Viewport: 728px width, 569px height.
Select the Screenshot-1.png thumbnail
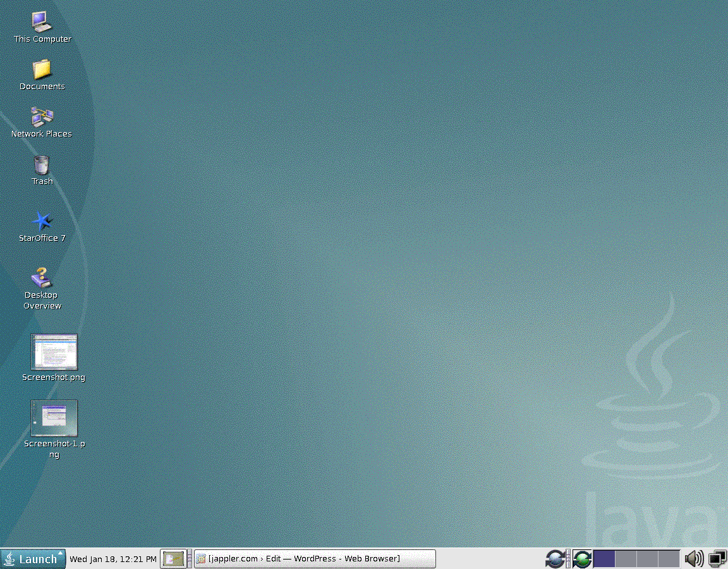(54, 418)
